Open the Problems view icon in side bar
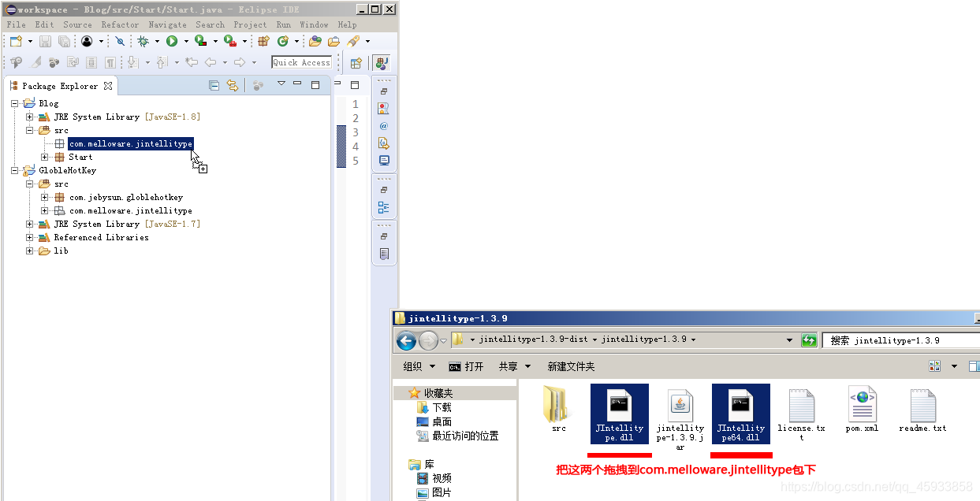 click(383, 109)
